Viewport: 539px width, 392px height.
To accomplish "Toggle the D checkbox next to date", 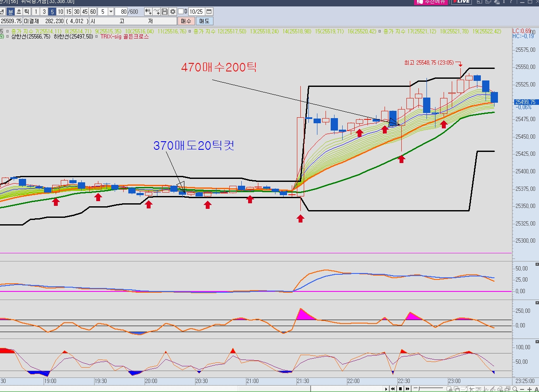I will click(181, 12).
